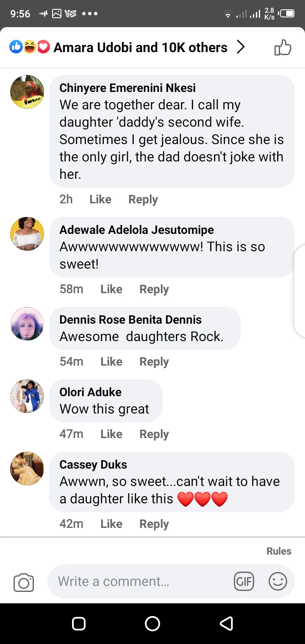Image resolution: width=305 pixels, height=644 pixels.
Task: Open the Android recent apps square
Action: click(79, 623)
